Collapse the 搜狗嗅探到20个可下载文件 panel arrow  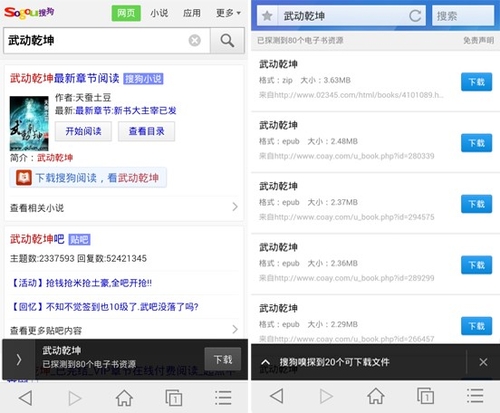click(x=266, y=362)
